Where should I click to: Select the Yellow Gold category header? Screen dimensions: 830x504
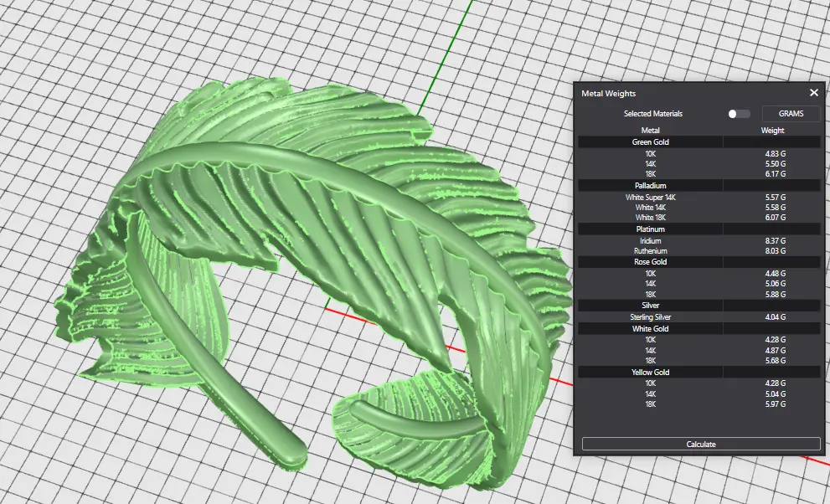coord(650,372)
